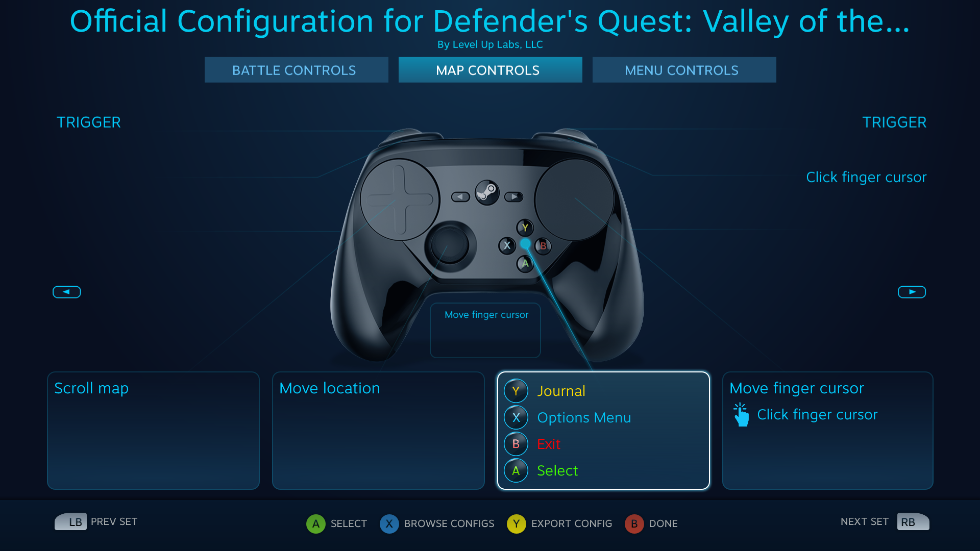This screenshot has width=980, height=551.
Task: Toggle the Menu Controls configuration
Action: (681, 69)
